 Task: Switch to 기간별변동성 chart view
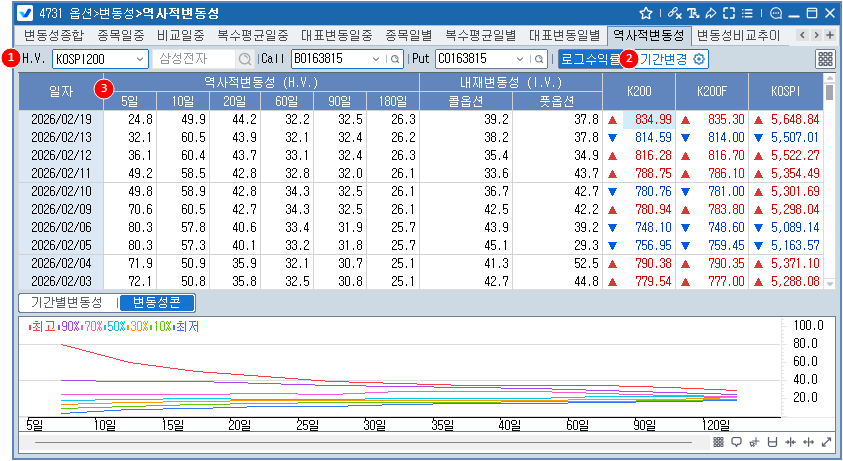[x=66, y=302]
